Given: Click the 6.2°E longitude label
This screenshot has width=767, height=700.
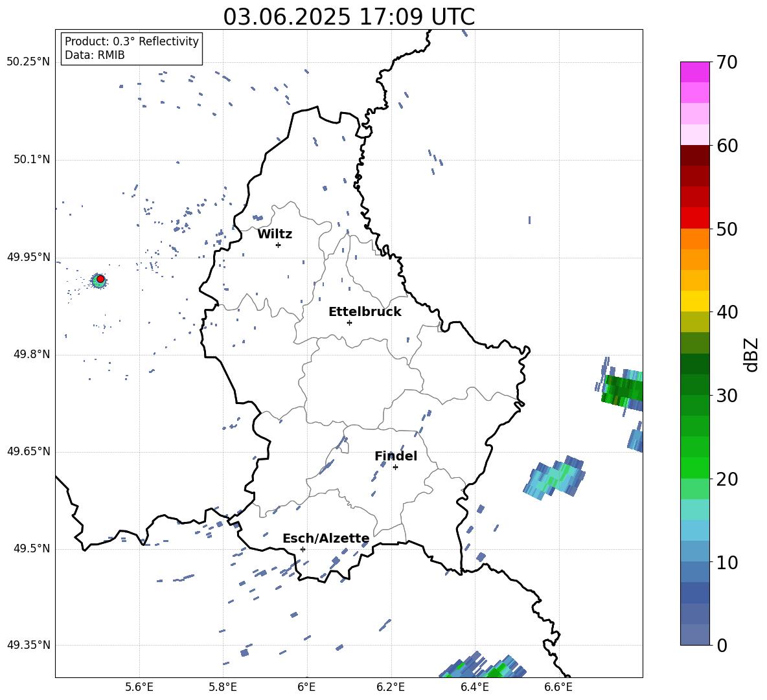Looking at the screenshot, I should coord(391,687).
